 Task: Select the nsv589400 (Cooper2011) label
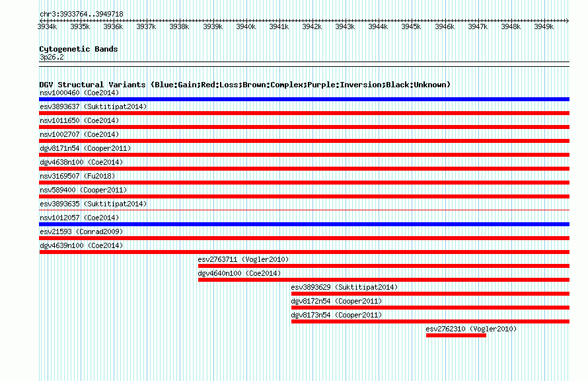tap(83, 190)
